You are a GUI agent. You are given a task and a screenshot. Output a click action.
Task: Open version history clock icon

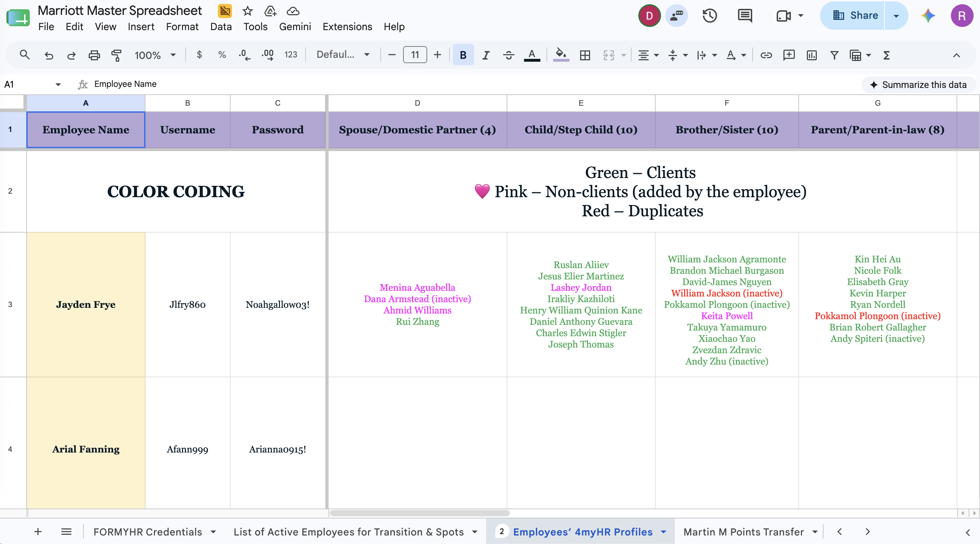pos(709,16)
